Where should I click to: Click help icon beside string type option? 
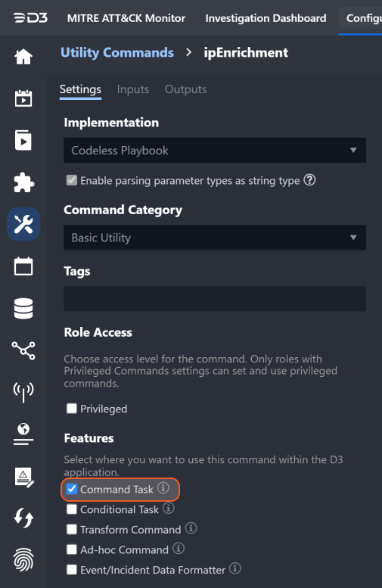[309, 180]
